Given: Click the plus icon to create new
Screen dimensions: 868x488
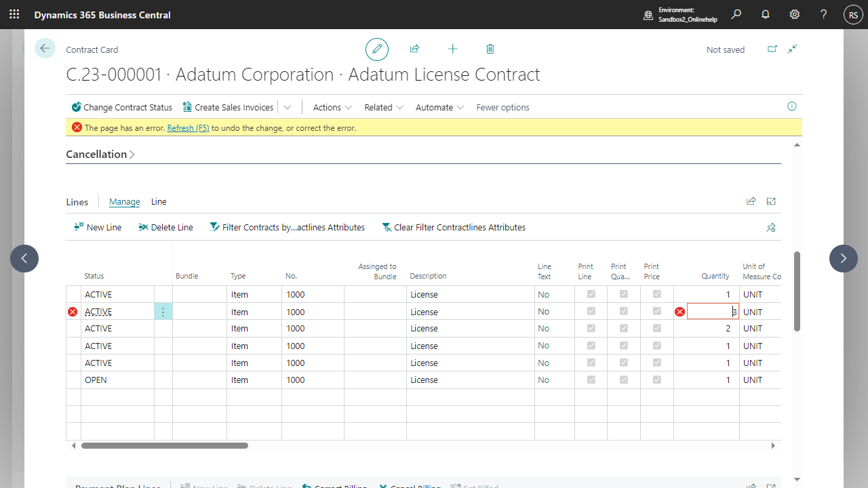Looking at the screenshot, I should [x=453, y=49].
